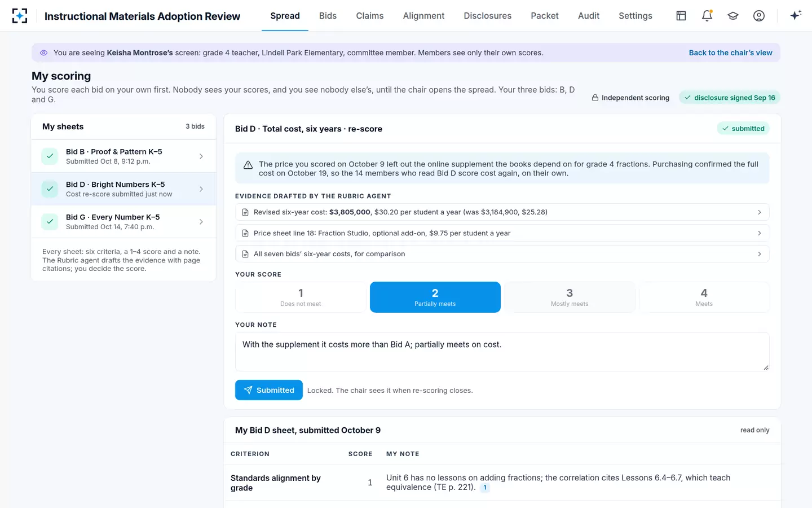Open the Settings tab

pyautogui.click(x=636, y=16)
